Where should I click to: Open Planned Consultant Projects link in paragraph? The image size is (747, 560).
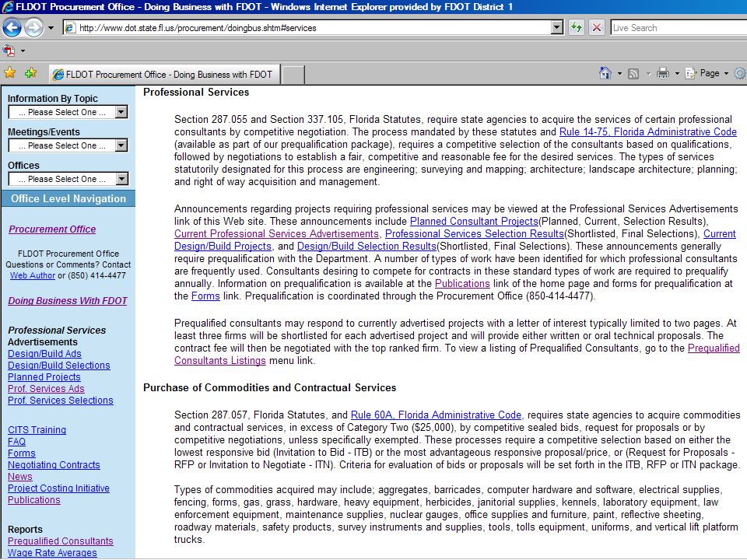point(474,222)
